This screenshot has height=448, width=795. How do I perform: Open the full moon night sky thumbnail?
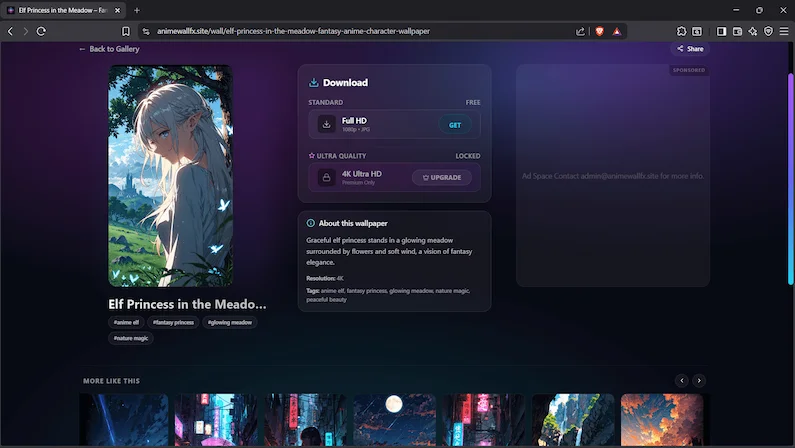point(394,420)
